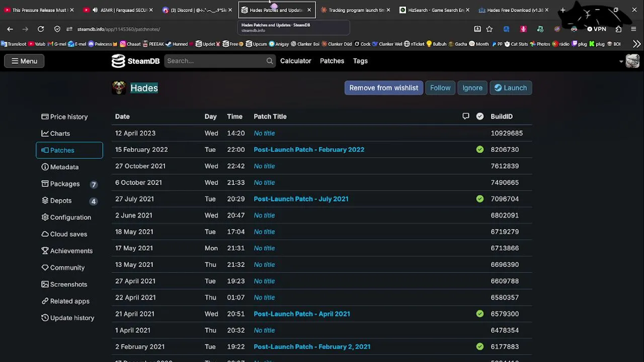Image resolution: width=644 pixels, height=362 pixels.
Task: Expand the user account dropdown arrow
Action: [621, 61]
